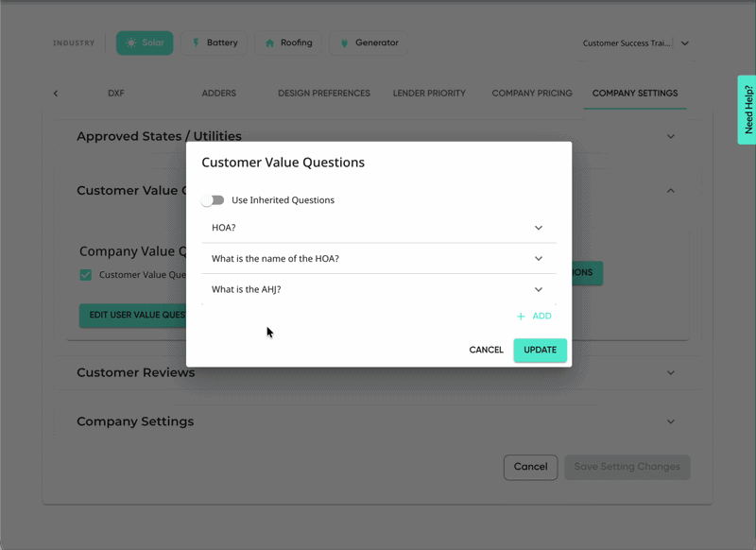Screen dimensions: 756x550
Task: Click the UPDATE button
Action: 540,350
